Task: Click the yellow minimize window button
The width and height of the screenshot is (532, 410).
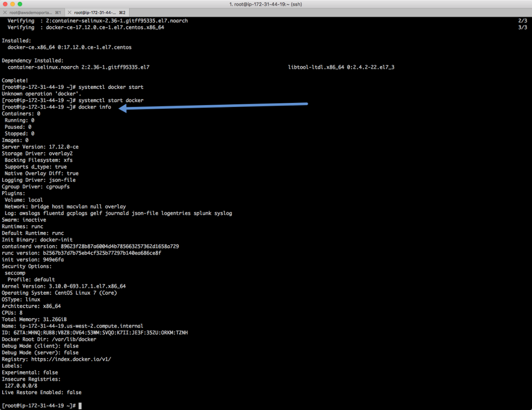Action: (13, 4)
